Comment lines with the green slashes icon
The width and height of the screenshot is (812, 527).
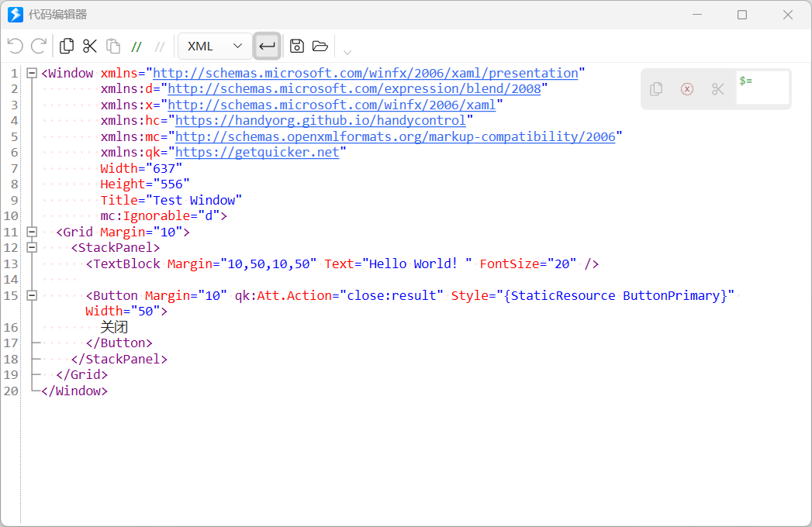[x=136, y=46]
